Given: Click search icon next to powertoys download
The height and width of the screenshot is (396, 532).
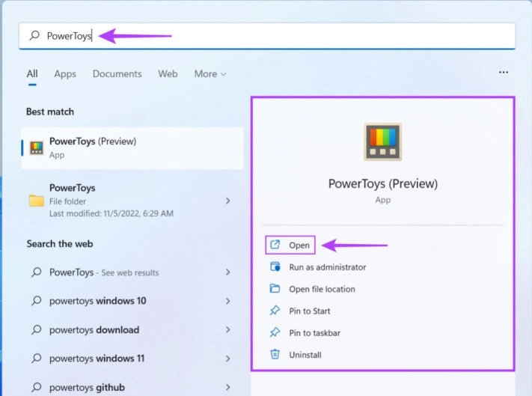Looking at the screenshot, I should click(x=37, y=329).
